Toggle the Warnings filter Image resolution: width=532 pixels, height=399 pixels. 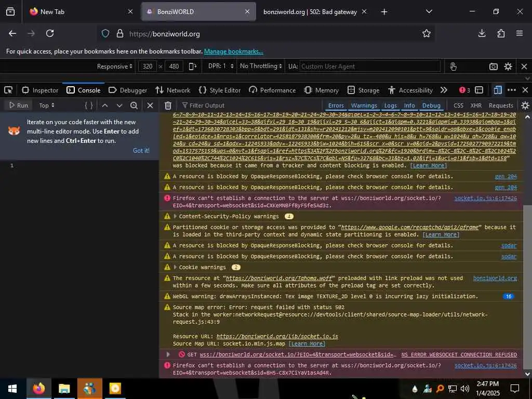(x=364, y=105)
